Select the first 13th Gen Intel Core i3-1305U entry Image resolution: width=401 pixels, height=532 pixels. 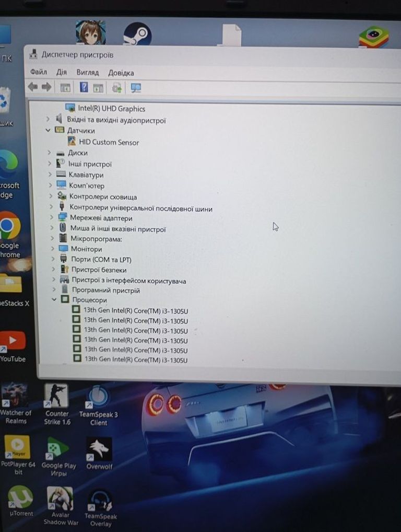point(136,310)
